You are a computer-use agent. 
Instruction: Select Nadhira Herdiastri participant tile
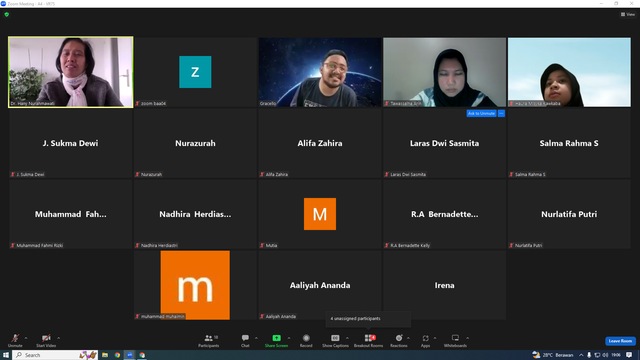[195, 214]
